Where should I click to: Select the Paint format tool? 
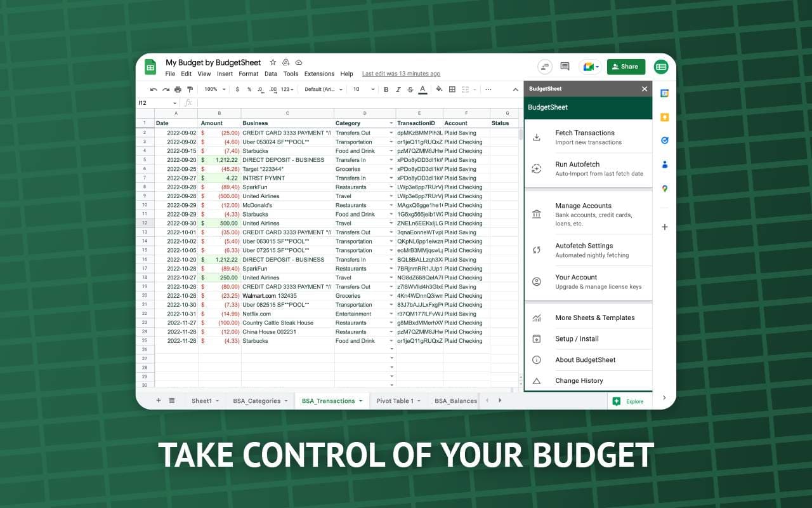189,90
